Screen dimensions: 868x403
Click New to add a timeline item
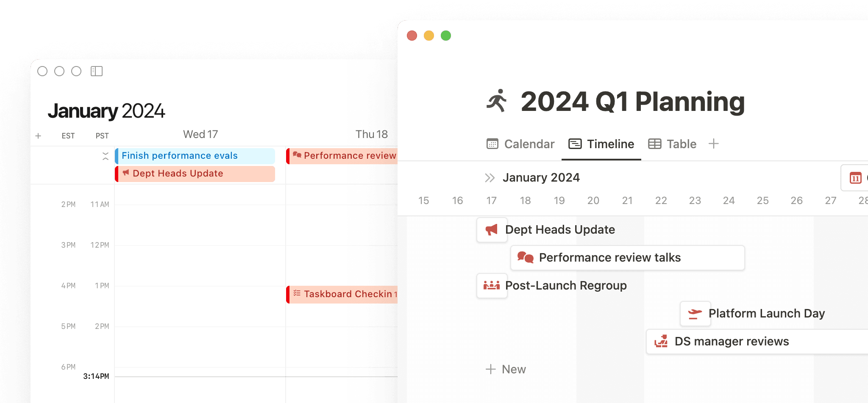pyautogui.click(x=506, y=369)
